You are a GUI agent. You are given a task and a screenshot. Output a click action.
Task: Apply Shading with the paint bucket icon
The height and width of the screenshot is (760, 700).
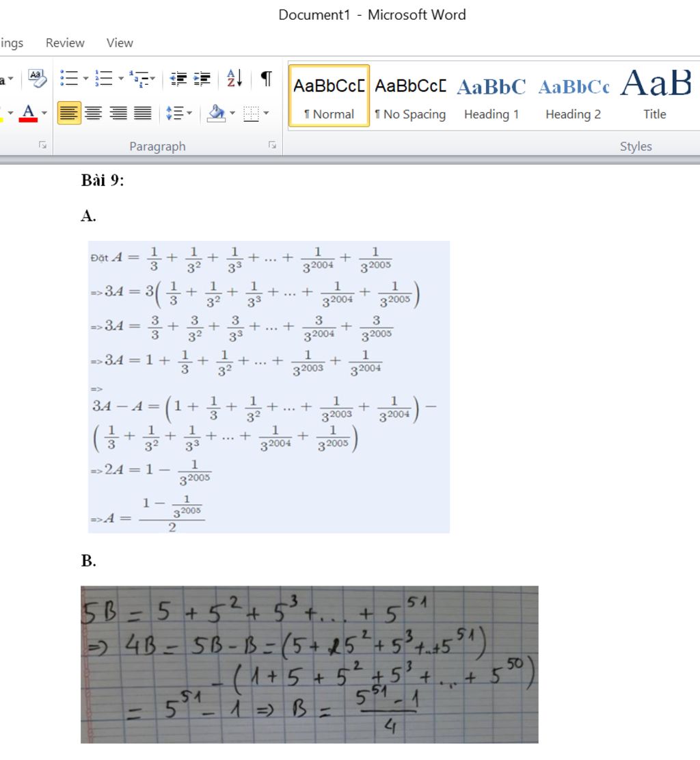216,114
